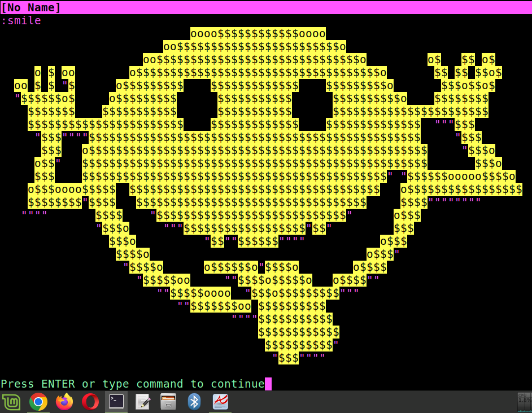Open the red chart document app icon

pyautogui.click(x=220, y=402)
